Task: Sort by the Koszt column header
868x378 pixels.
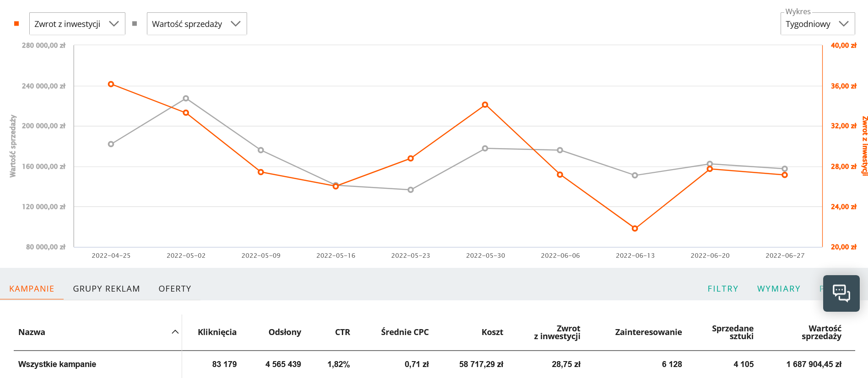Action: click(492, 332)
